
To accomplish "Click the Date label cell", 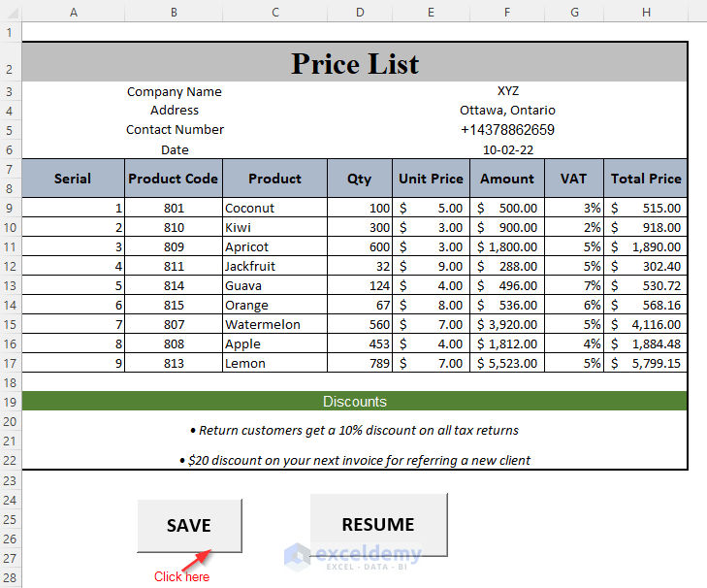I will (174, 149).
